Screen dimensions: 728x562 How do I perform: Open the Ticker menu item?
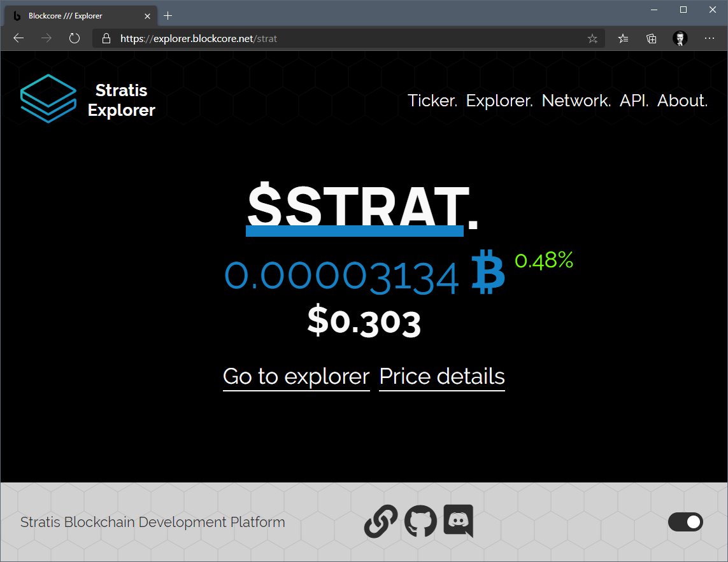click(x=432, y=101)
